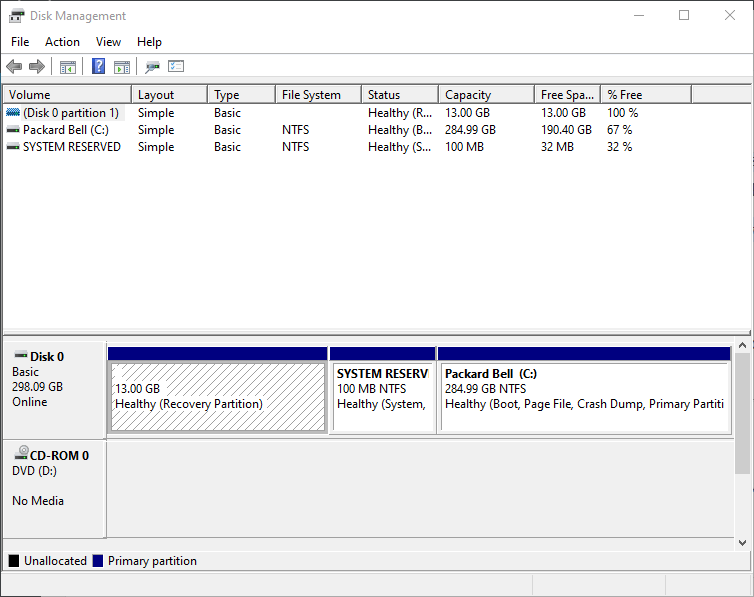Image resolution: width=754 pixels, height=597 pixels.
Task: Sort list by Capacity column header
Action: (x=485, y=95)
